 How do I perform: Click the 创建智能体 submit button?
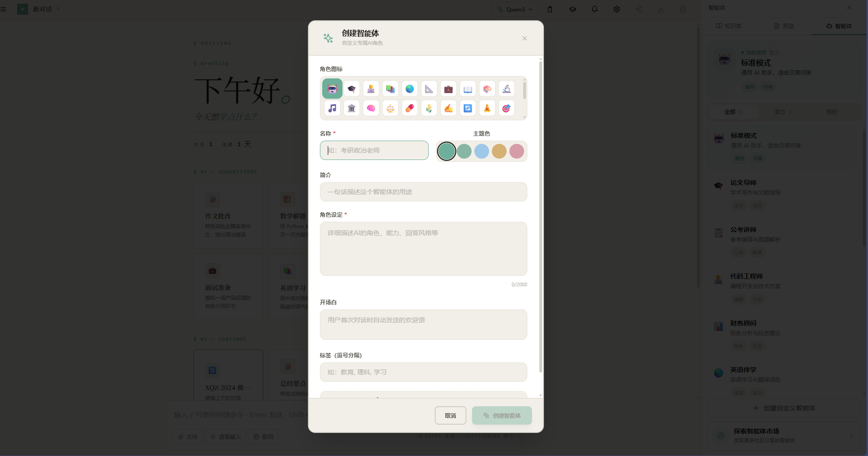(502, 415)
